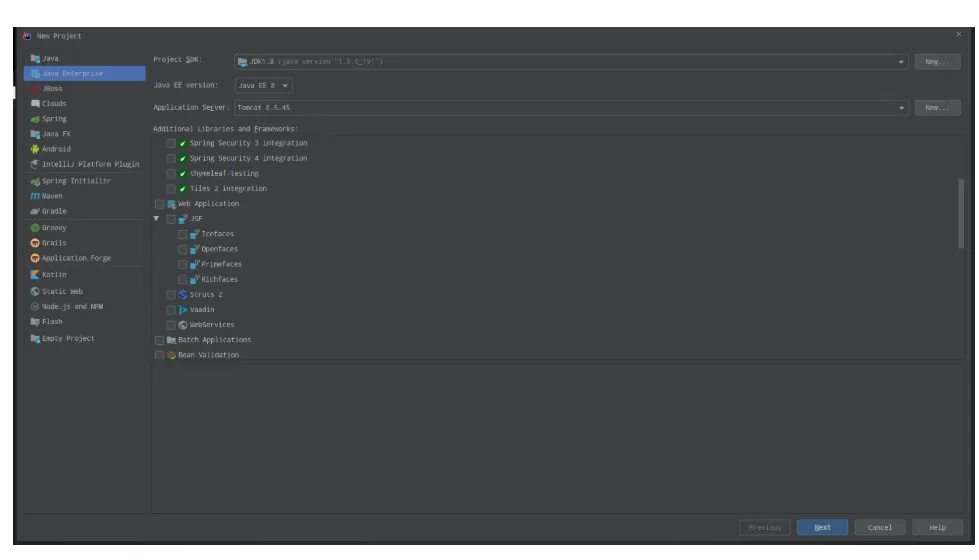Click the WebServices globe icon

tap(183, 325)
